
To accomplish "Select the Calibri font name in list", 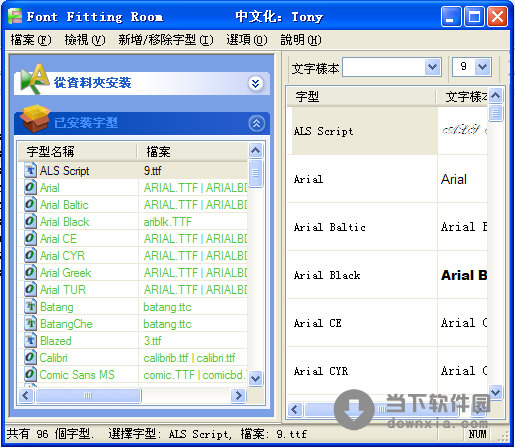I will 53,358.
